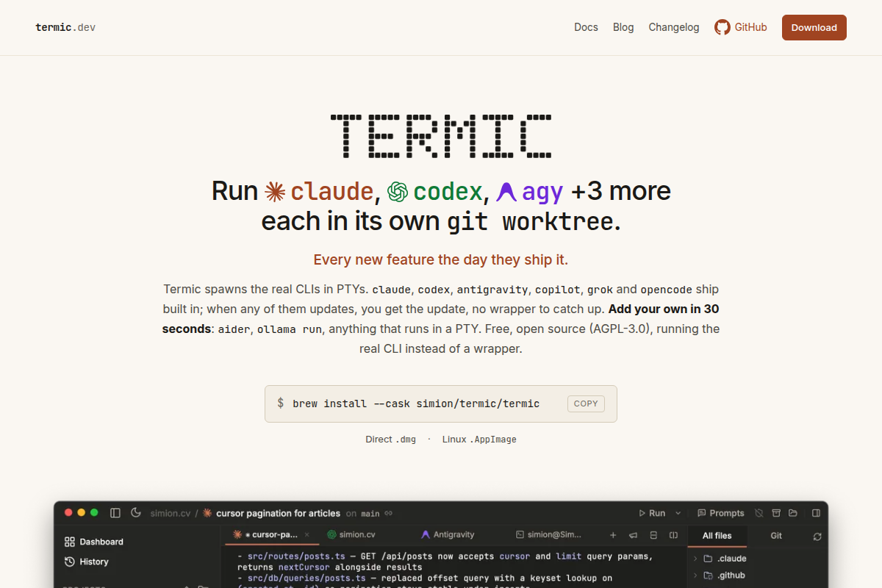Click the purple Antigravity logo in headline
Image resolution: width=882 pixels, height=588 pixels.
[506, 192]
